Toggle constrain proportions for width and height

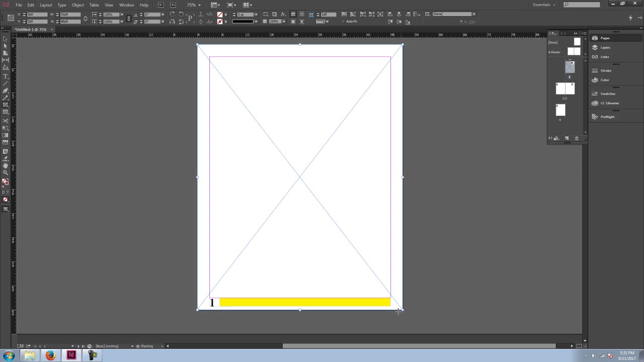[x=86, y=19]
